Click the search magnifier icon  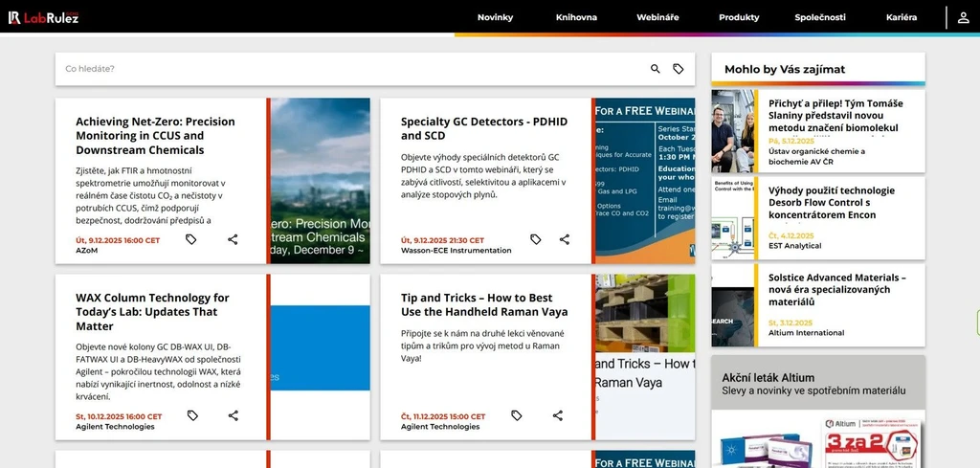tap(656, 69)
